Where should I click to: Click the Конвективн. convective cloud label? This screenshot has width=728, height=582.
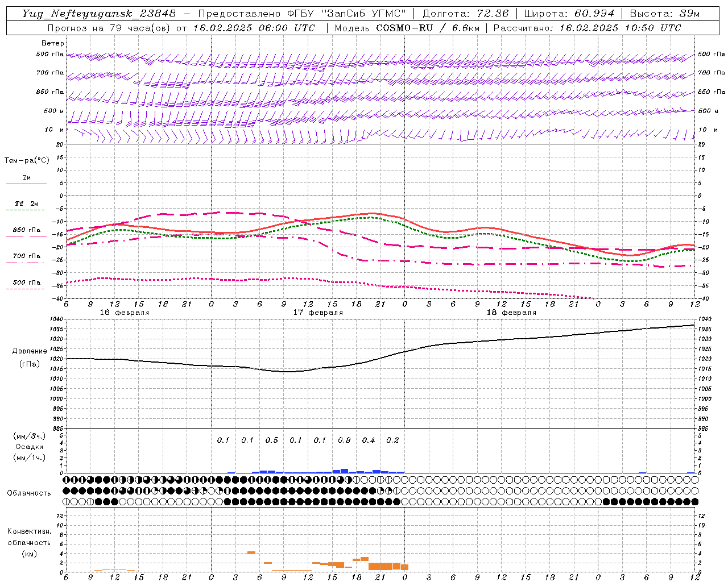(x=29, y=531)
